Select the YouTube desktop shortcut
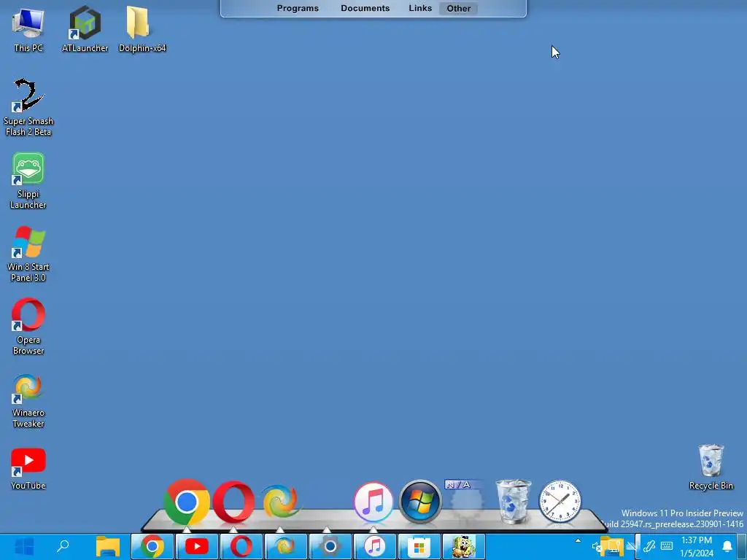This screenshot has width=747, height=560. pyautogui.click(x=28, y=469)
